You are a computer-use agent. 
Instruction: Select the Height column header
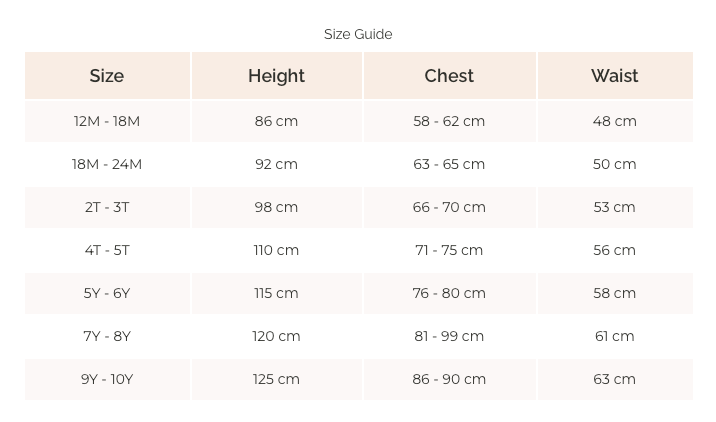coord(276,76)
